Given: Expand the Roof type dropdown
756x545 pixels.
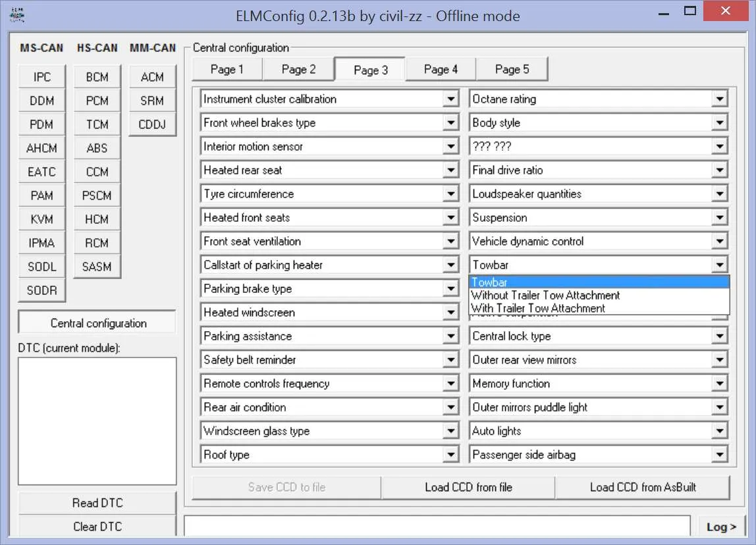Looking at the screenshot, I should point(450,455).
